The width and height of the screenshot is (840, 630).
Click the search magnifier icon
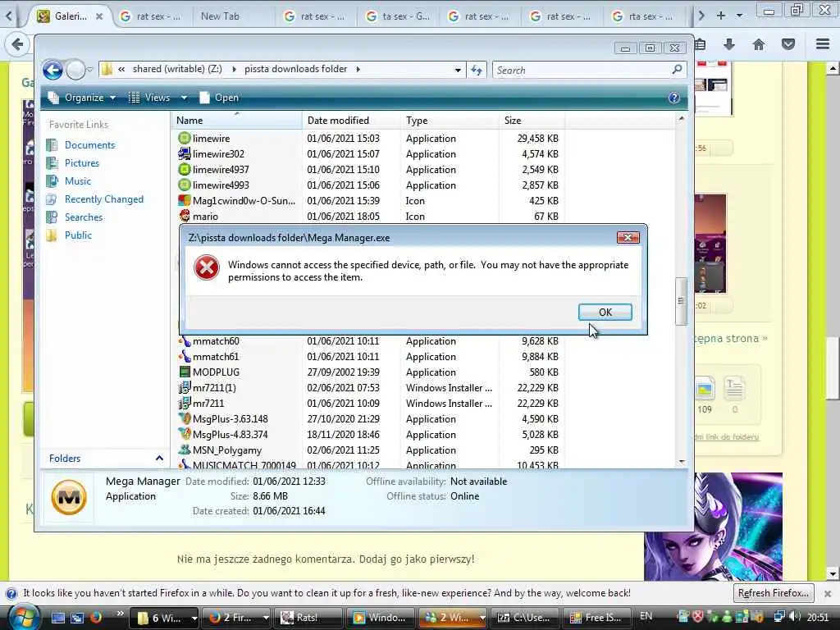pyautogui.click(x=677, y=69)
